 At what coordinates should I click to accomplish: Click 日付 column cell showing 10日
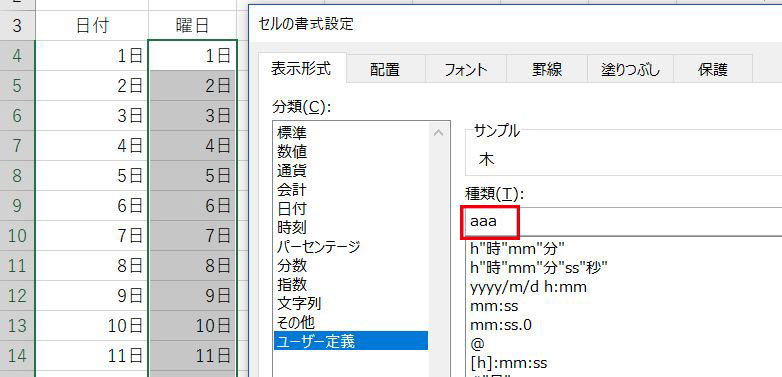click(x=92, y=325)
